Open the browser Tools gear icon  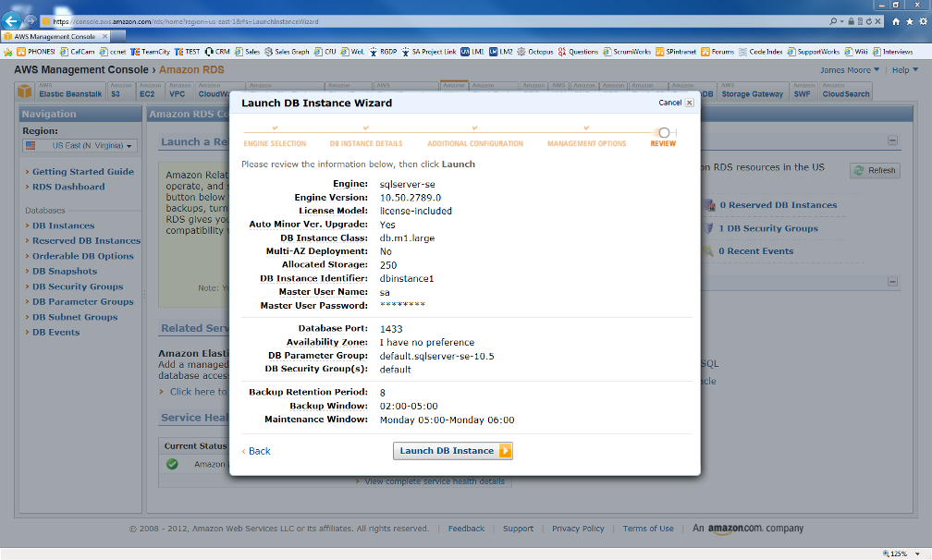click(x=923, y=21)
